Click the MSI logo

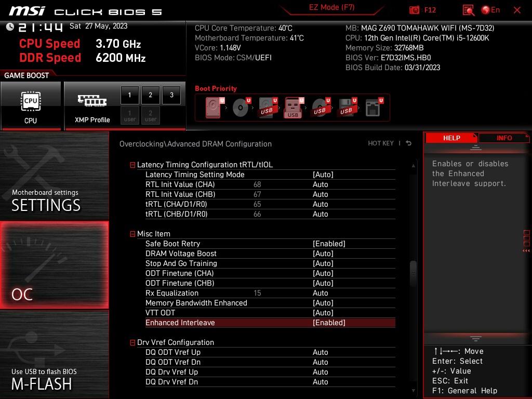click(x=27, y=11)
